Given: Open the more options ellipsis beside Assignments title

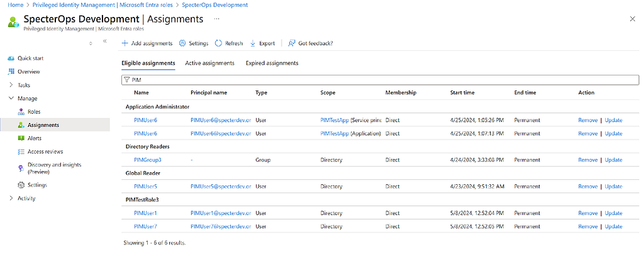Looking at the screenshot, I should coord(217,19).
